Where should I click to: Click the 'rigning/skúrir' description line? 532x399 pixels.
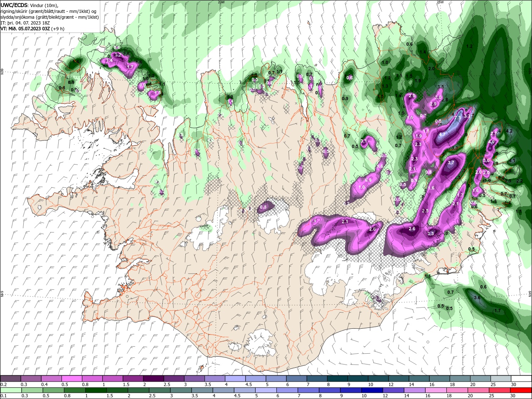[49, 11]
